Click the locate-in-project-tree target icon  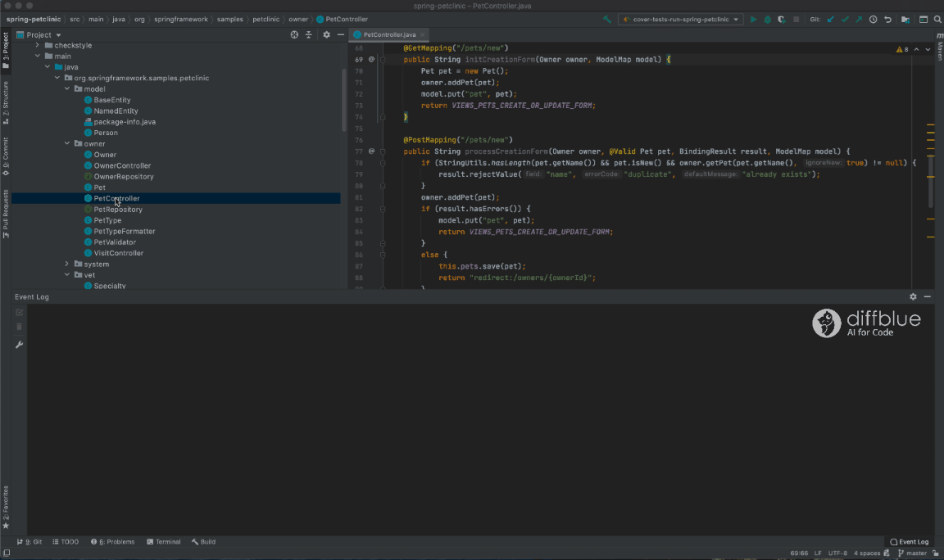coord(294,35)
